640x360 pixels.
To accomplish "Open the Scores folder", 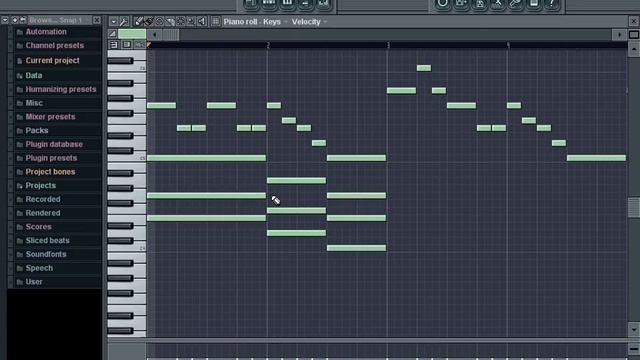I will coord(38,227).
